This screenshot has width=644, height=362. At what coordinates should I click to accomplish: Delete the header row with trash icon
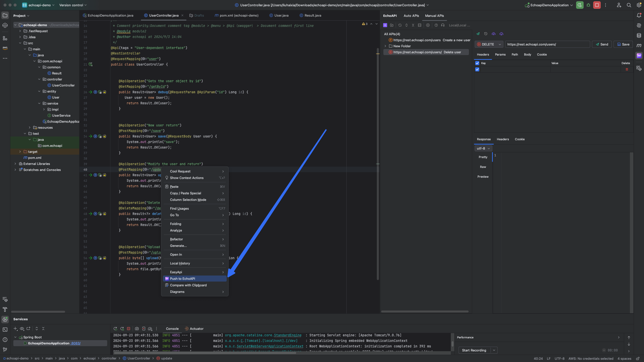click(627, 69)
